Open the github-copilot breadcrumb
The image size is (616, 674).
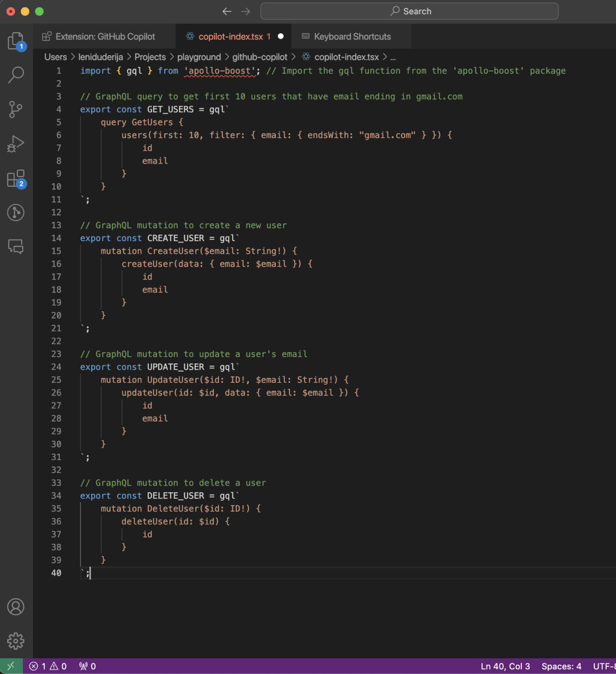(260, 57)
